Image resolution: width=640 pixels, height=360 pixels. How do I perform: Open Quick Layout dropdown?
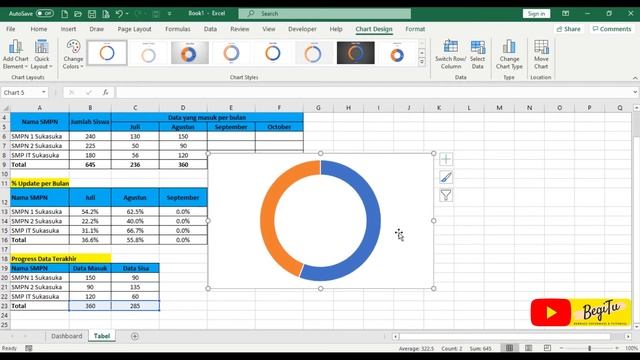tap(41, 54)
